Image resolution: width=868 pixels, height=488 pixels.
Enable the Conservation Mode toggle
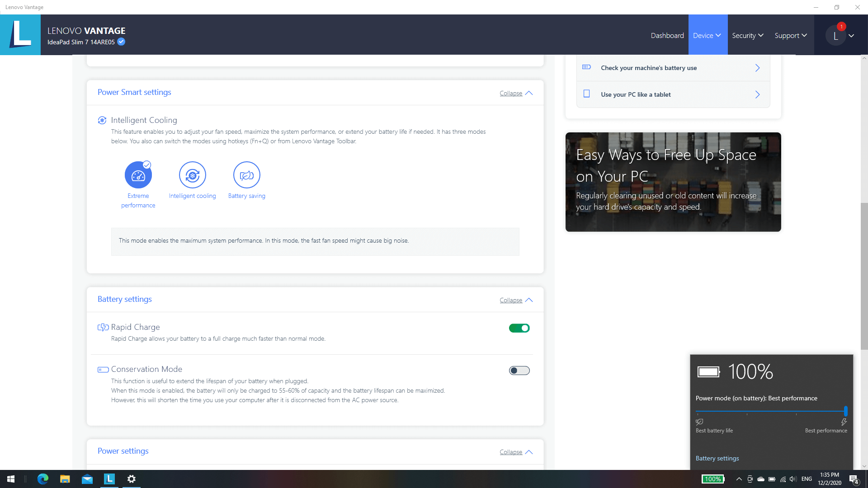(519, 371)
